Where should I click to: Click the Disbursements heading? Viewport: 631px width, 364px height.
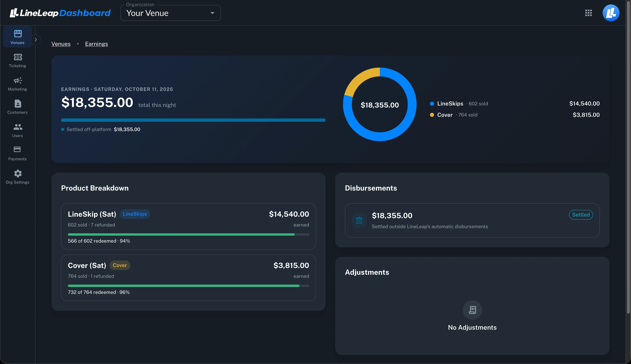pyautogui.click(x=371, y=188)
